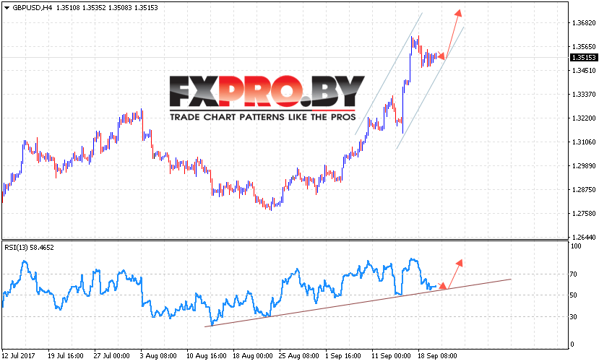Click the RSI level 50 label
599x364 pixels.
point(574,295)
